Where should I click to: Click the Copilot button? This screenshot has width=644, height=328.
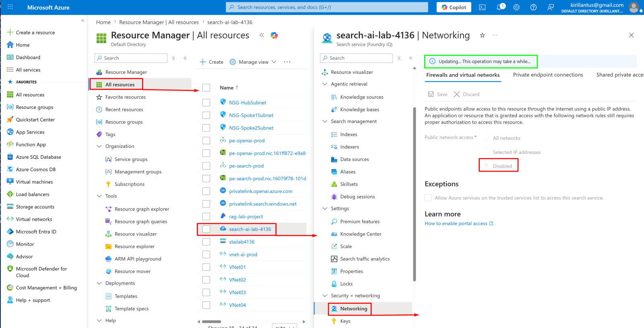(454, 7)
